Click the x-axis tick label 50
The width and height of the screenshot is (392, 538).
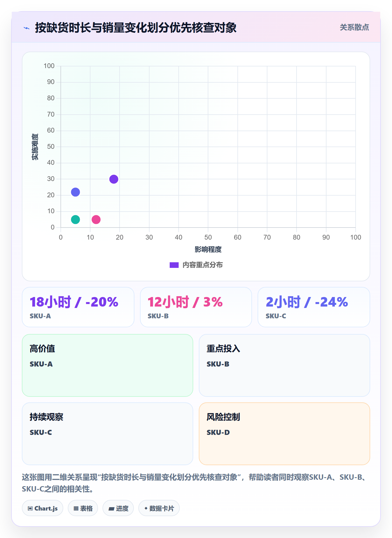(x=208, y=237)
